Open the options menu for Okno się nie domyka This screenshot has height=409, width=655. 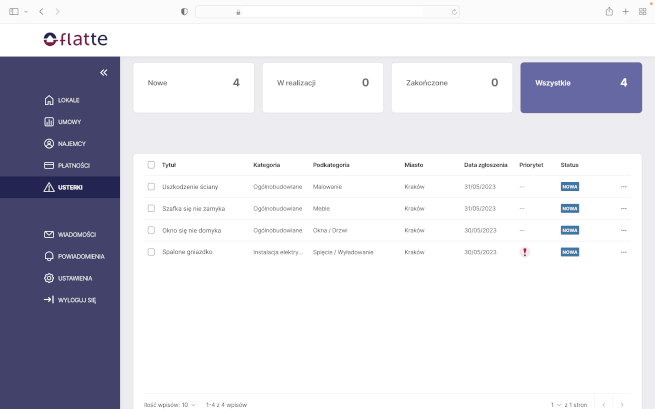[x=624, y=230]
